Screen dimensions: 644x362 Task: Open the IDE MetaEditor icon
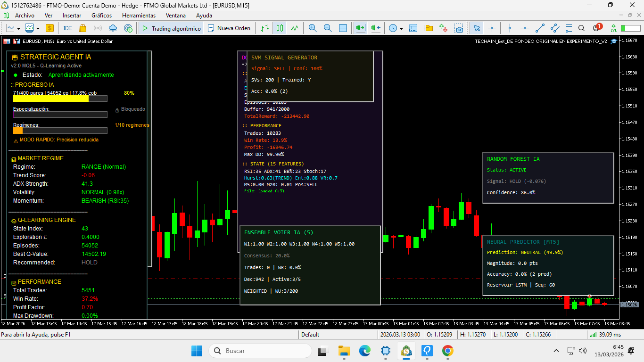pyautogui.click(x=67, y=28)
